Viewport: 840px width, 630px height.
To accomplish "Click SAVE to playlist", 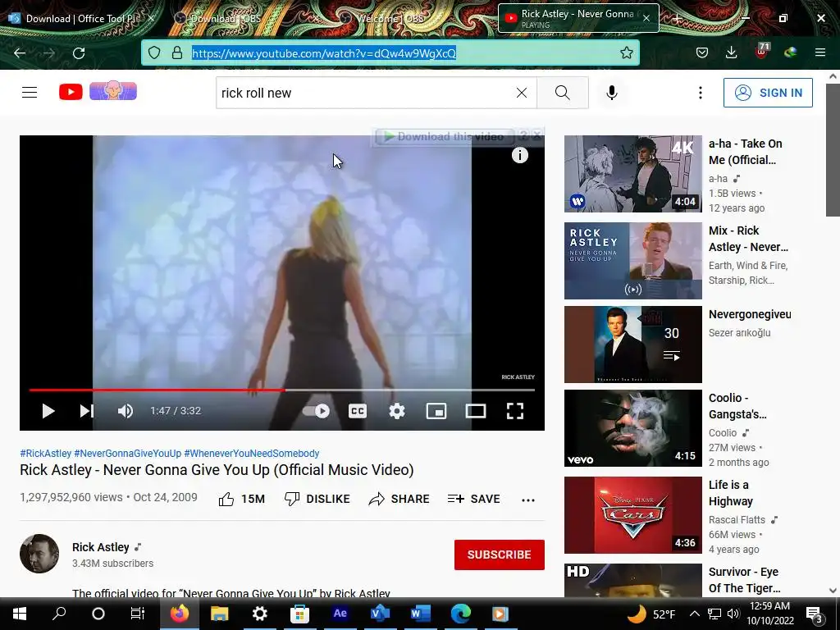I will [x=473, y=499].
